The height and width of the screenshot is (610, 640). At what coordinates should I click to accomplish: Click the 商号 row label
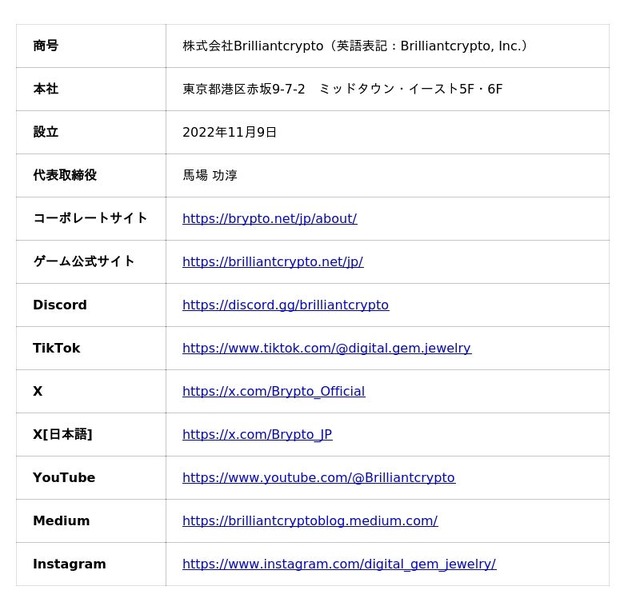[46, 46]
